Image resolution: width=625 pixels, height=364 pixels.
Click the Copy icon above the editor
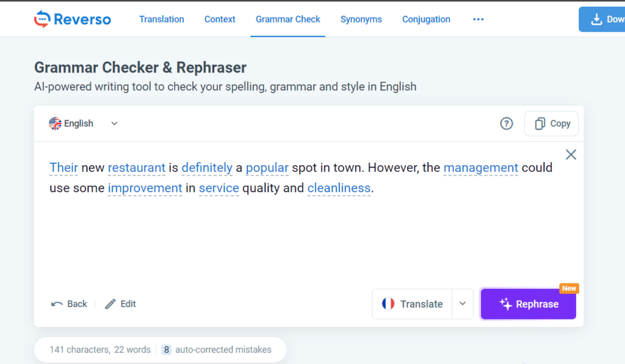tap(539, 123)
